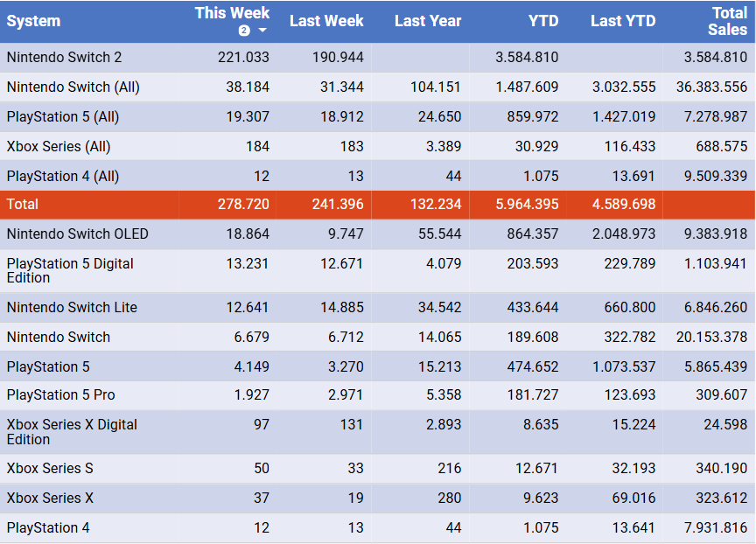Click the value 309.607 in Total Sales
The width and height of the screenshot is (756, 544).
pyautogui.click(x=721, y=395)
